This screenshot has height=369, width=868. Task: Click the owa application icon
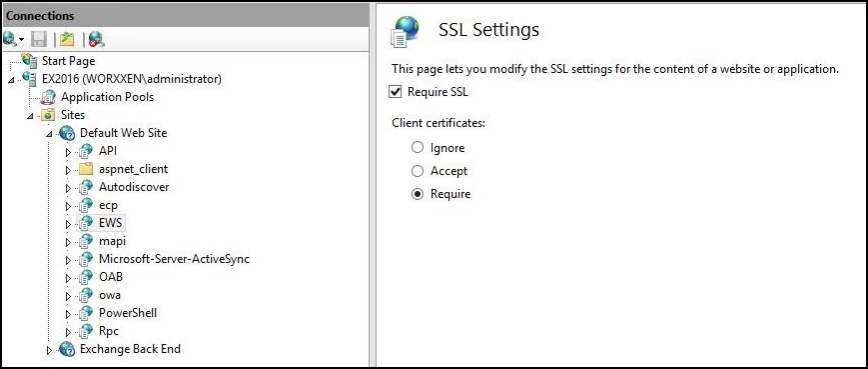(x=85, y=295)
